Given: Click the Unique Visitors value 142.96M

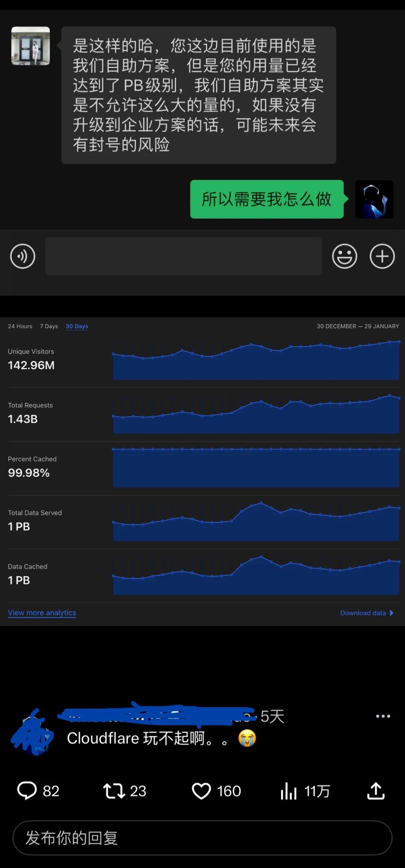Looking at the screenshot, I should pyautogui.click(x=31, y=365).
